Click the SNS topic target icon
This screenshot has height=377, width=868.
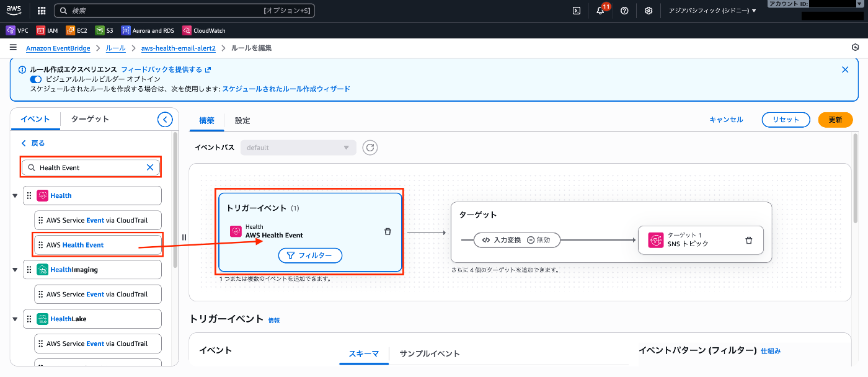tap(656, 240)
